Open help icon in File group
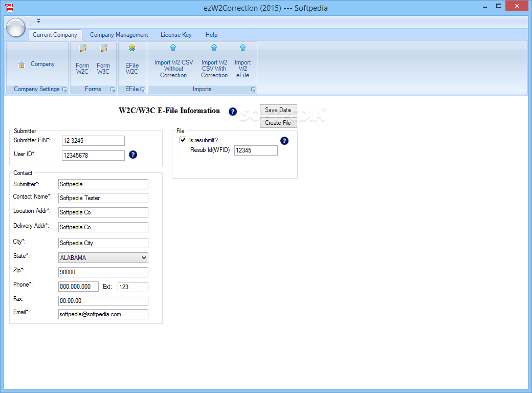This screenshot has width=532, height=393. click(x=284, y=141)
